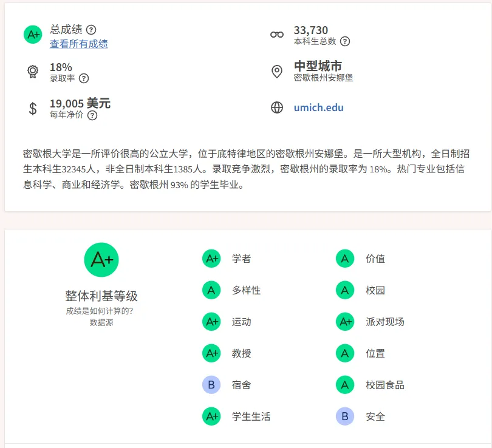Viewport: 492px width, 448px height.
Task: Click the A+ grade badge for 学生生活
Action: [211, 416]
